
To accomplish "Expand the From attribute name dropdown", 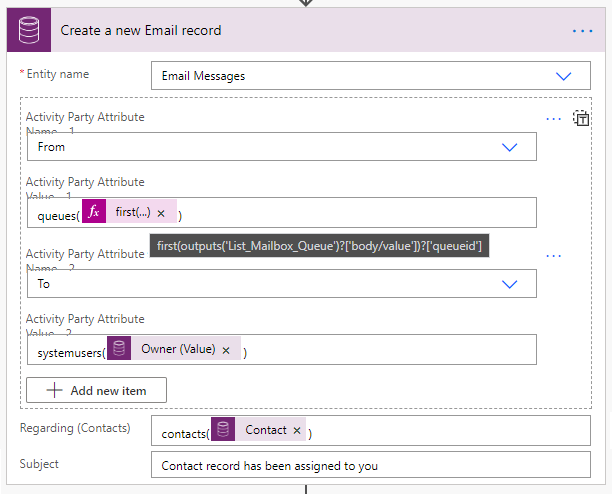I will [509, 147].
